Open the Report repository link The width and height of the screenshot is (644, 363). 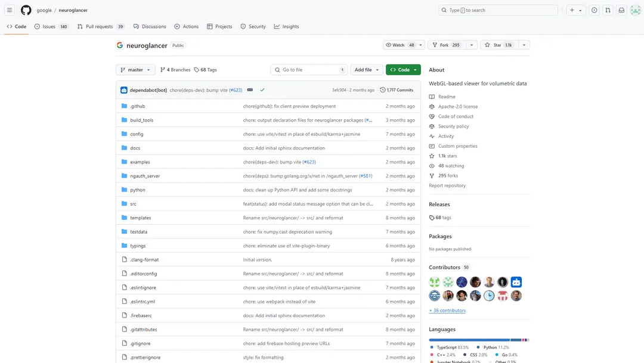click(447, 185)
